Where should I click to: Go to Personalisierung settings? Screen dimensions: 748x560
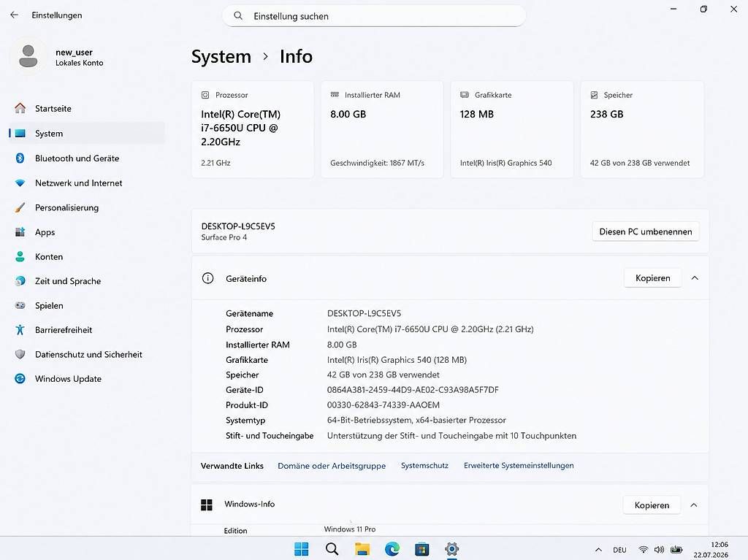(x=87, y=207)
